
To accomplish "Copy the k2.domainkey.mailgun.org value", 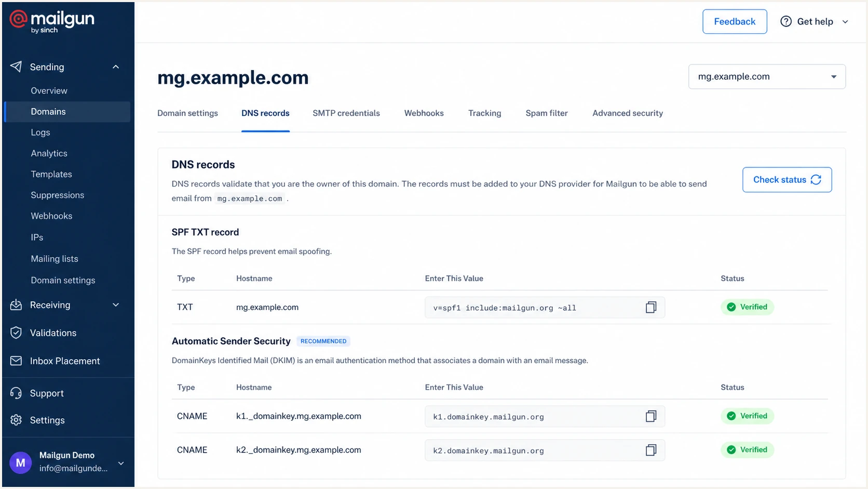I will [651, 450].
